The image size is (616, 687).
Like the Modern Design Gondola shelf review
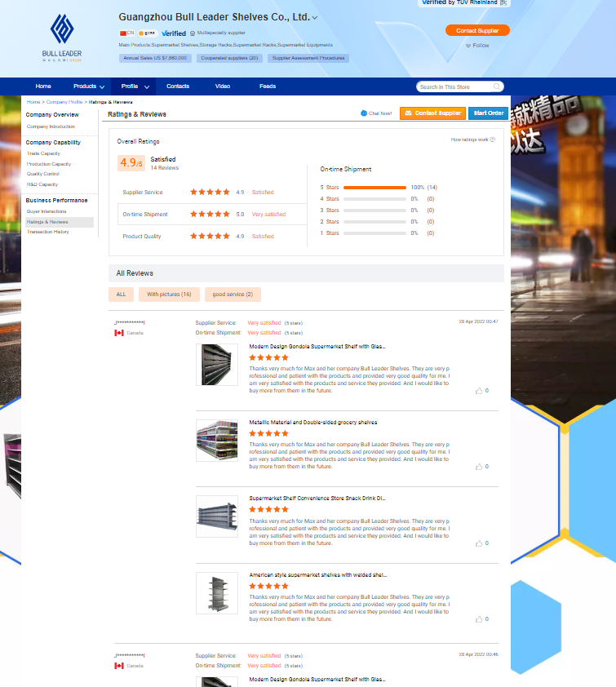tap(479, 391)
